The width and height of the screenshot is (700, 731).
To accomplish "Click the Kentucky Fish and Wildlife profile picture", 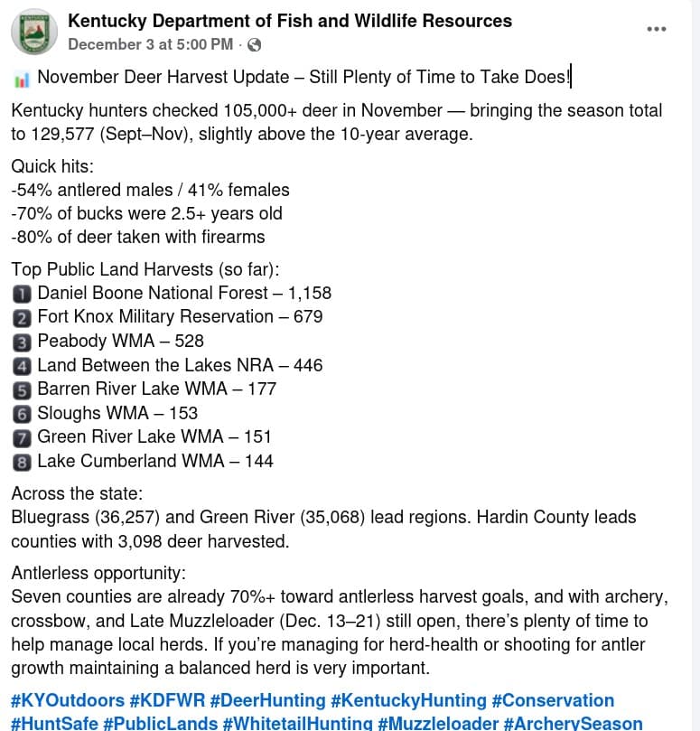I will 34,31.
